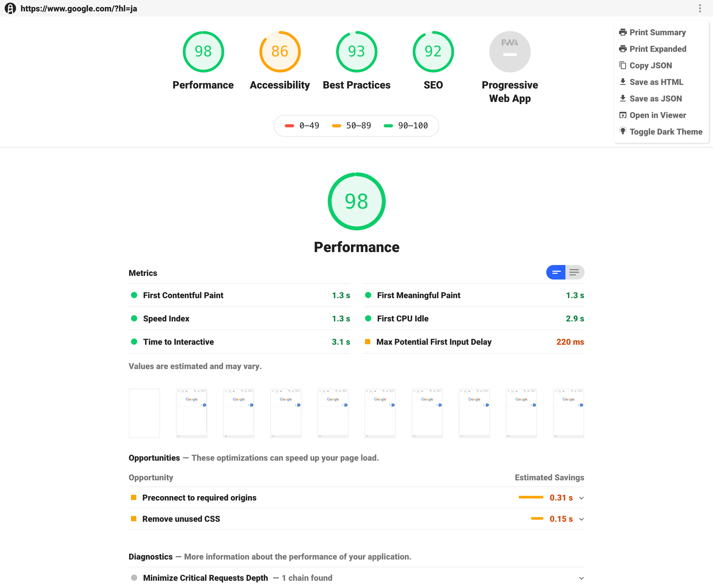Click the Lighthouse logo icon in header
Viewport: 713px width, 588px height.
click(10, 9)
